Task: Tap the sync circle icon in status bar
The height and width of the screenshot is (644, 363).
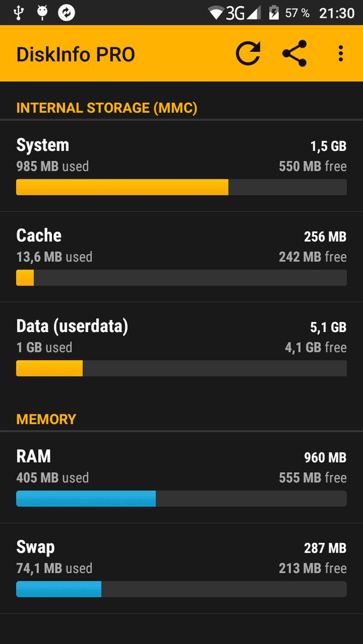Action: [x=67, y=13]
